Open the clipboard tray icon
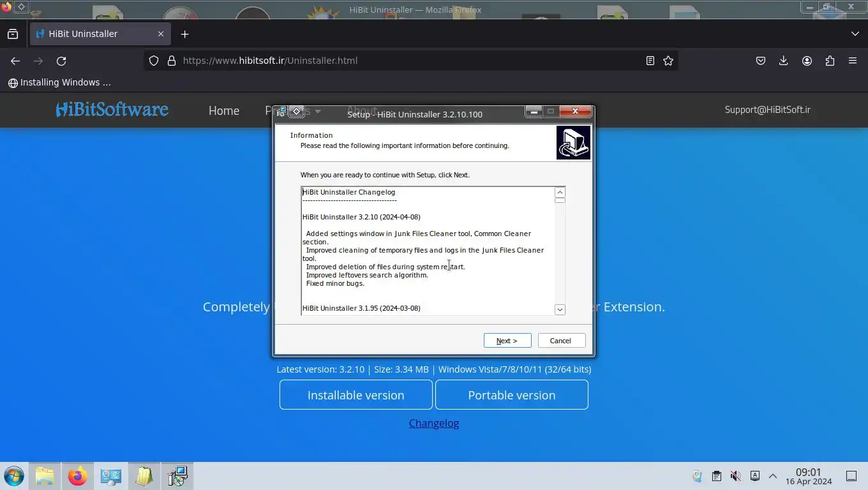Viewport: 868px width, 490px height. (717, 476)
